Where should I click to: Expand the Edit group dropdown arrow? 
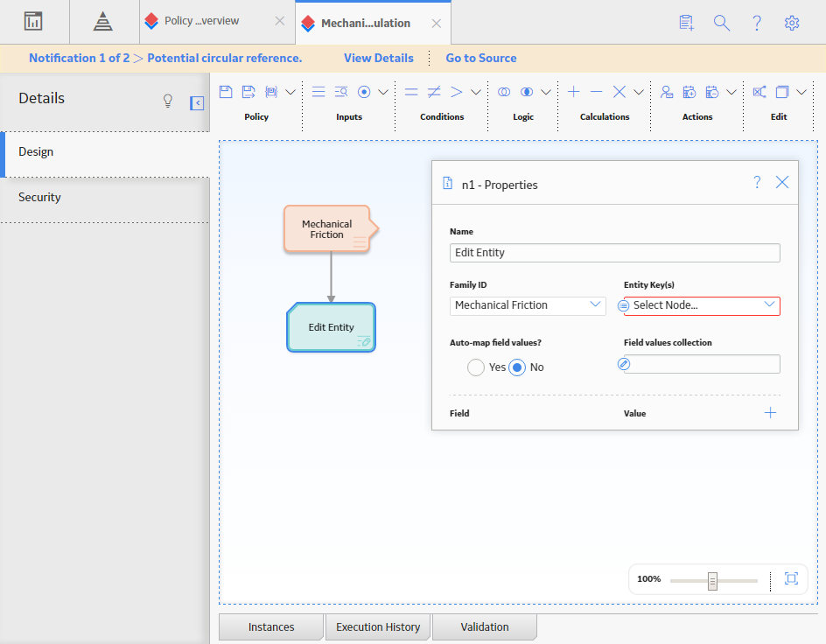(801, 92)
